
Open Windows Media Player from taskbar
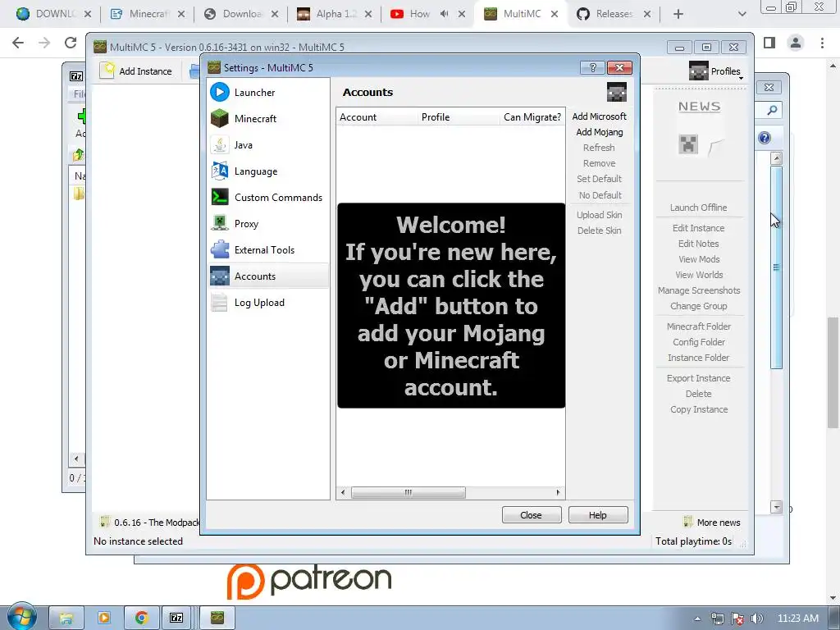pyautogui.click(x=104, y=618)
